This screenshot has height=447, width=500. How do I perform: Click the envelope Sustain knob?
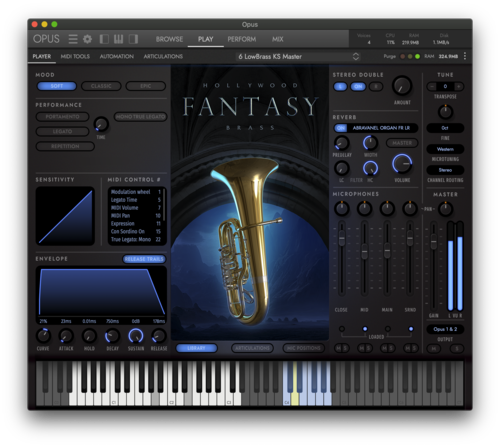click(136, 336)
